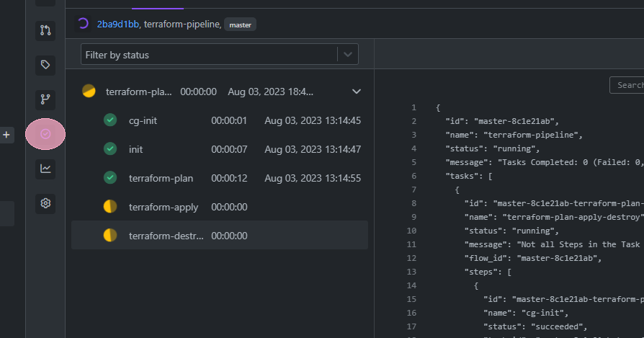Click JSON line "steps": [

click(488, 272)
